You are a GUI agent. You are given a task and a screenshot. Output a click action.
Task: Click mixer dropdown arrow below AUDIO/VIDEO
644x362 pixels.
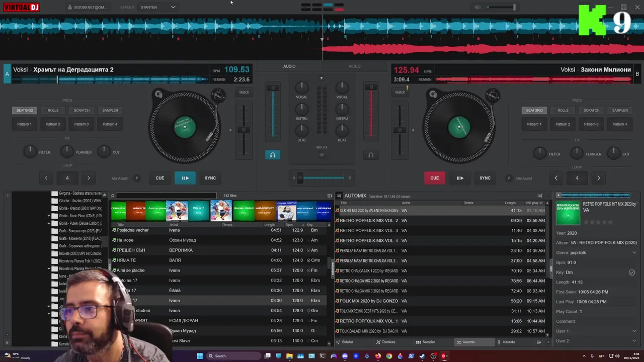click(321, 78)
